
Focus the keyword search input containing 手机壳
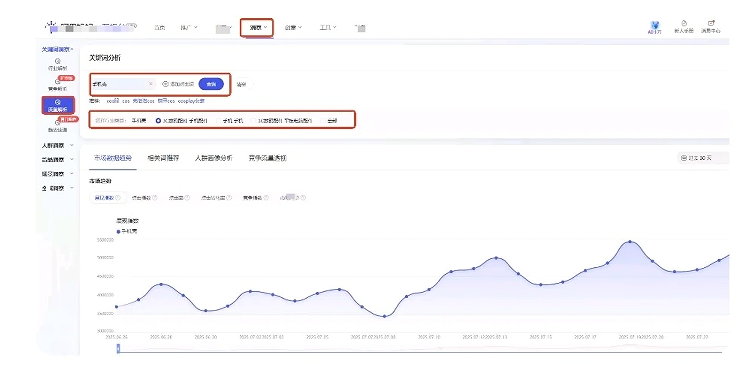[x=123, y=84]
